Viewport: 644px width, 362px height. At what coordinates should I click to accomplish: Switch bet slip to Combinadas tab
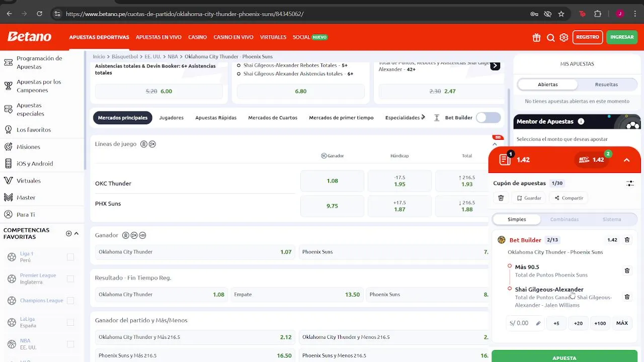click(x=565, y=219)
